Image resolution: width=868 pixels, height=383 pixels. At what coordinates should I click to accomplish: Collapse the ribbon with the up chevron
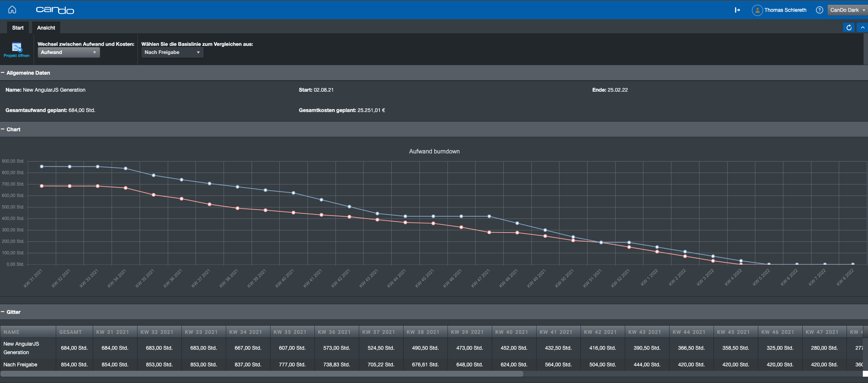tap(862, 28)
